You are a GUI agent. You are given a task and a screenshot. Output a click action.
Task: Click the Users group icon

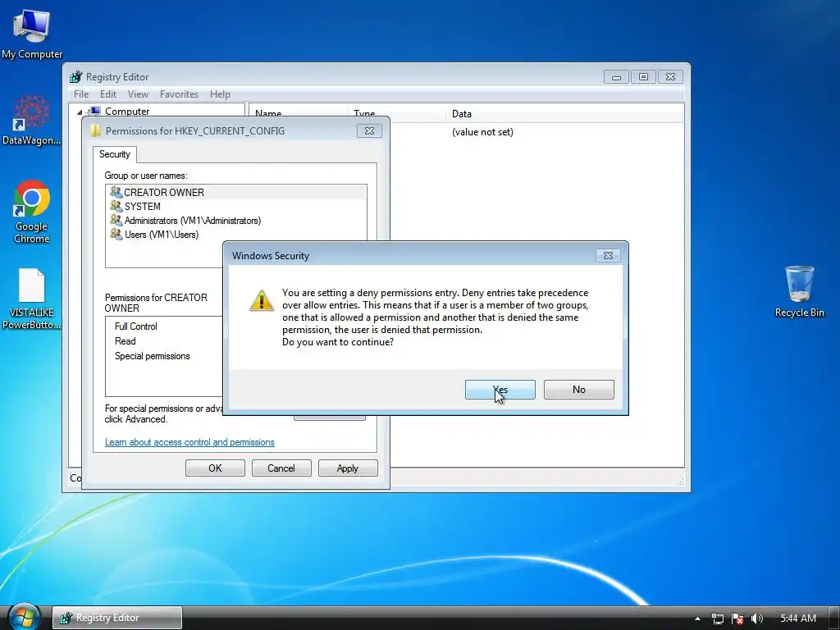tap(116, 234)
